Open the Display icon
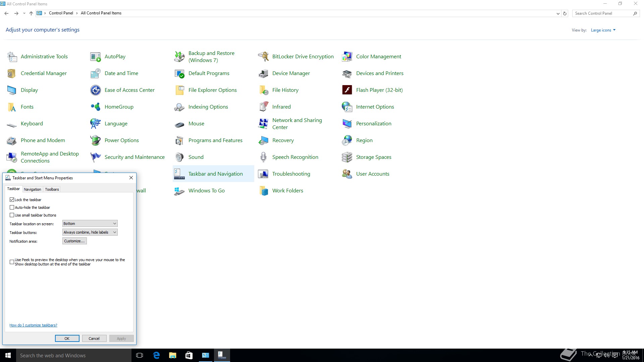The width and height of the screenshot is (644, 362). click(12, 90)
